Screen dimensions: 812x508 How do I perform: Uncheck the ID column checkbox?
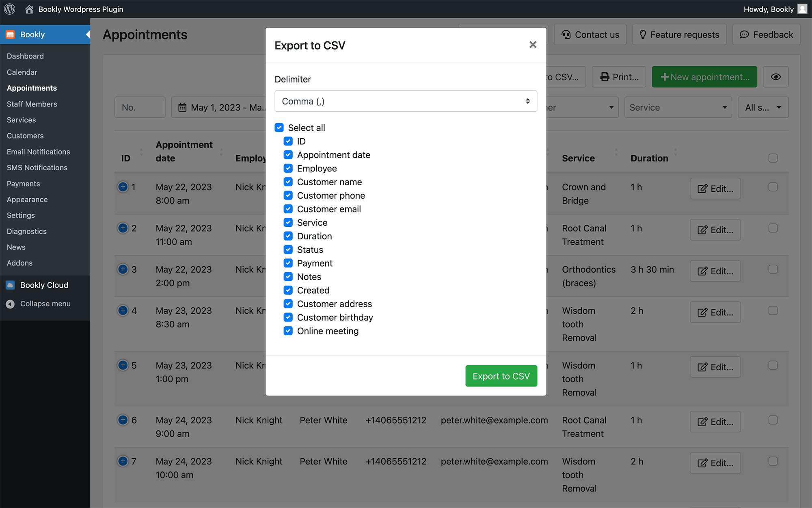pyautogui.click(x=288, y=141)
